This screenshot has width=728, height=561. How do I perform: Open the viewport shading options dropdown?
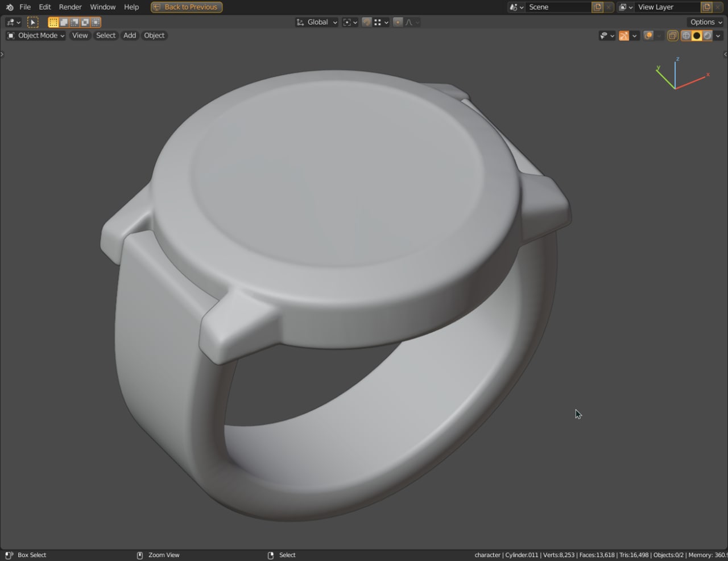[718, 36]
